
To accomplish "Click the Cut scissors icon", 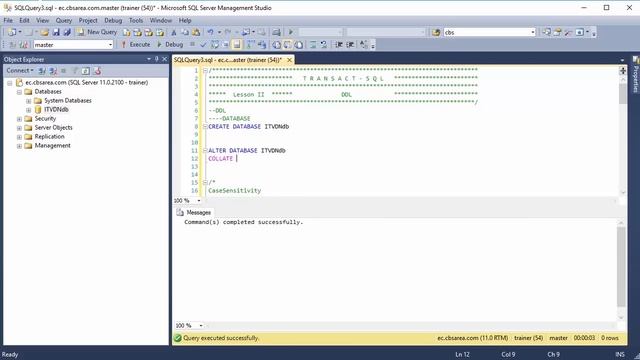I will click(173, 32).
